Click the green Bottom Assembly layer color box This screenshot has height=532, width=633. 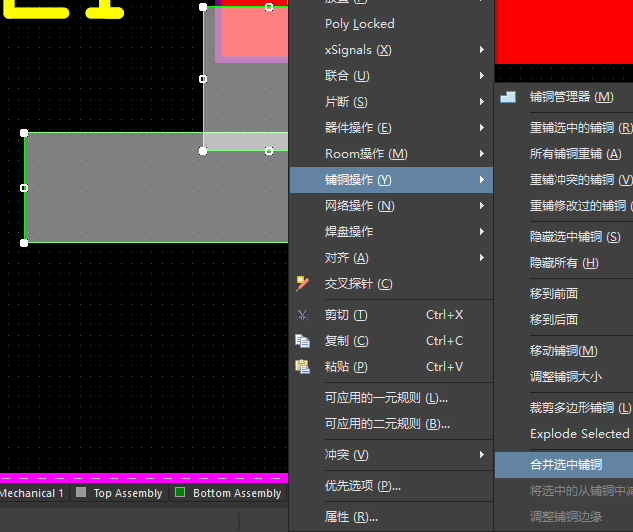(180, 493)
